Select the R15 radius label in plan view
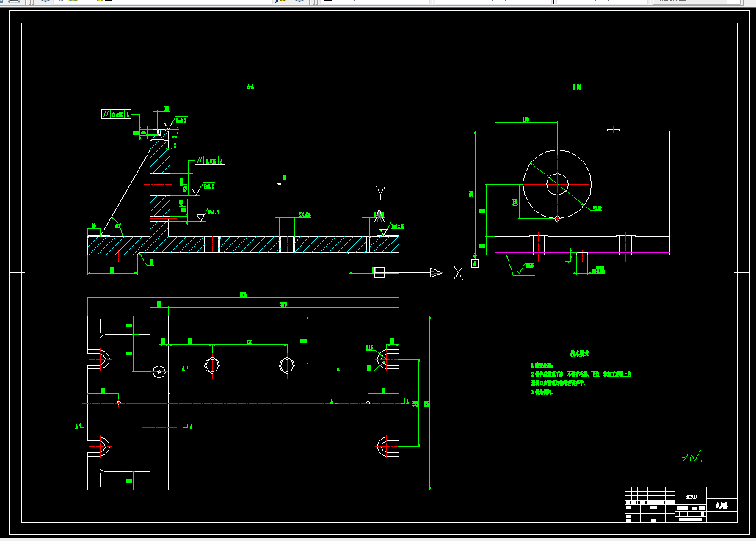This screenshot has height=541, width=756. click(x=370, y=347)
